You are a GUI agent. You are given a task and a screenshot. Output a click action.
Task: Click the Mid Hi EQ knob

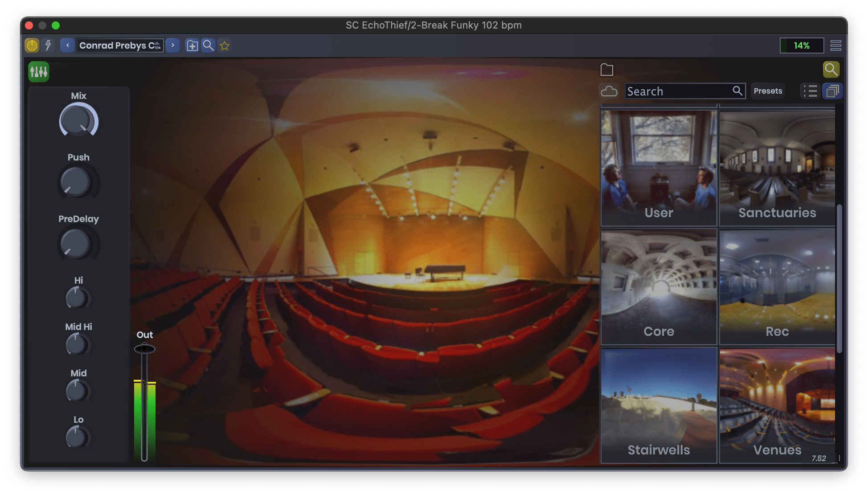point(78,344)
